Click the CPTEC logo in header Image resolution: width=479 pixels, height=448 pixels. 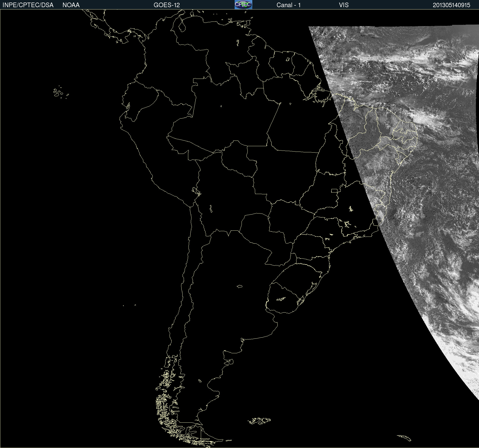243,5
